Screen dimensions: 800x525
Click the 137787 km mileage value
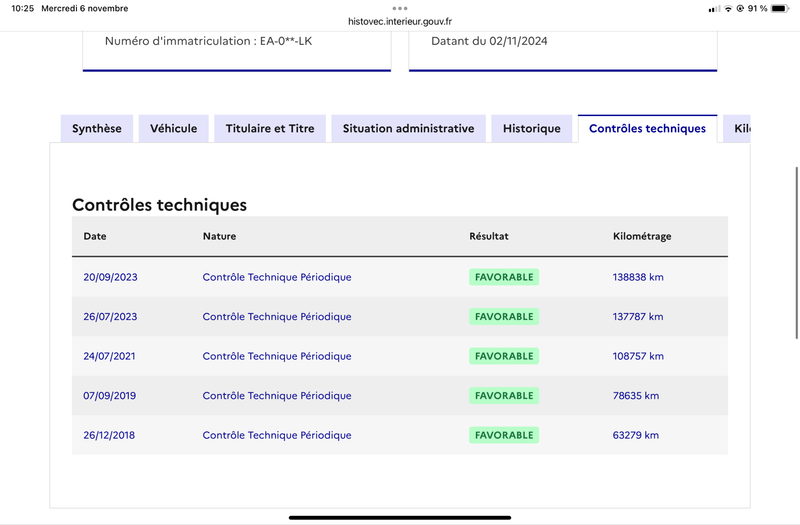pyautogui.click(x=638, y=316)
